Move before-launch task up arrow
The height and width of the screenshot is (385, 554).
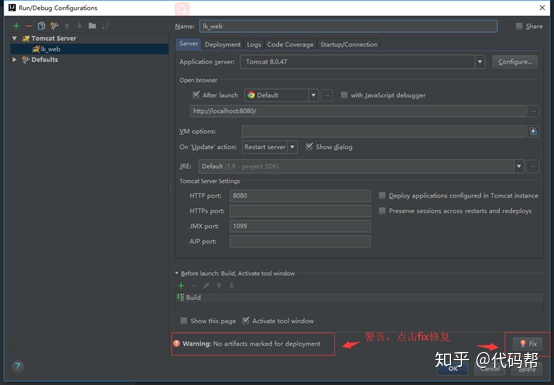click(219, 286)
